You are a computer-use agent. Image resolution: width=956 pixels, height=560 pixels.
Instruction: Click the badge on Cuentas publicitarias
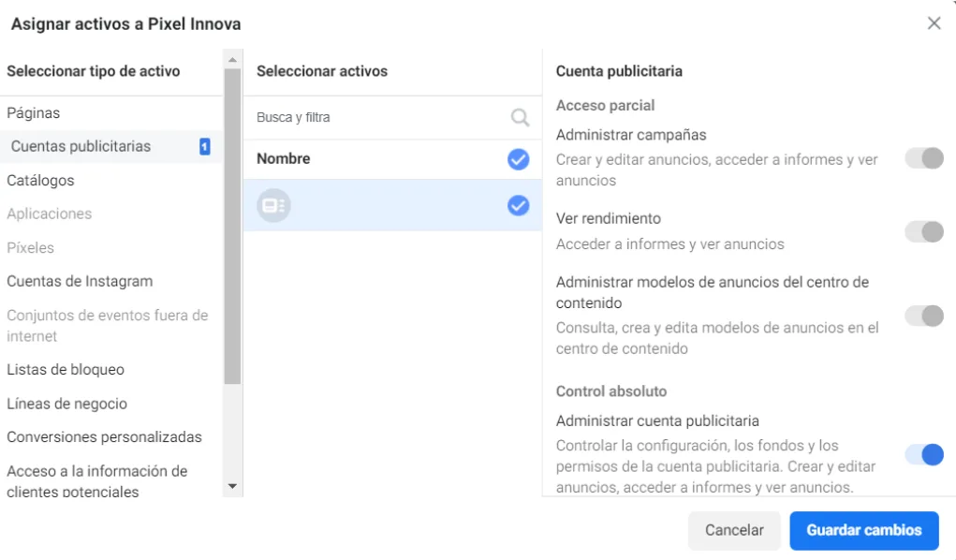204,147
